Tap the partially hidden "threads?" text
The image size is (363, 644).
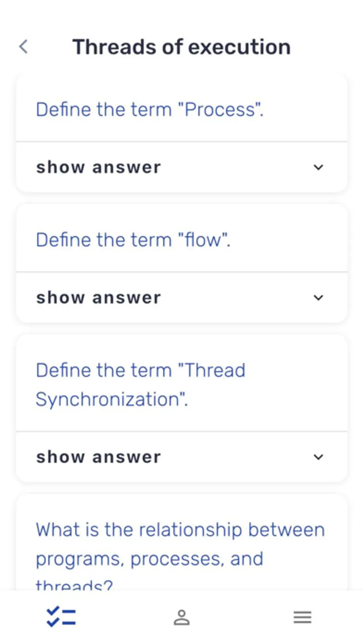(74, 584)
